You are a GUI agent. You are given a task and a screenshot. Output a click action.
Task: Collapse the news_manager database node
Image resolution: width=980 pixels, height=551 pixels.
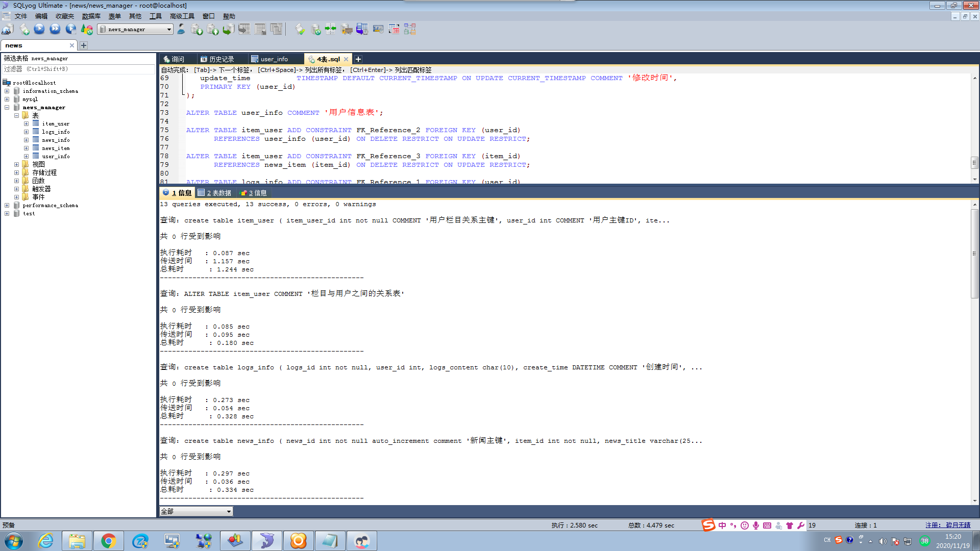tap(7, 108)
